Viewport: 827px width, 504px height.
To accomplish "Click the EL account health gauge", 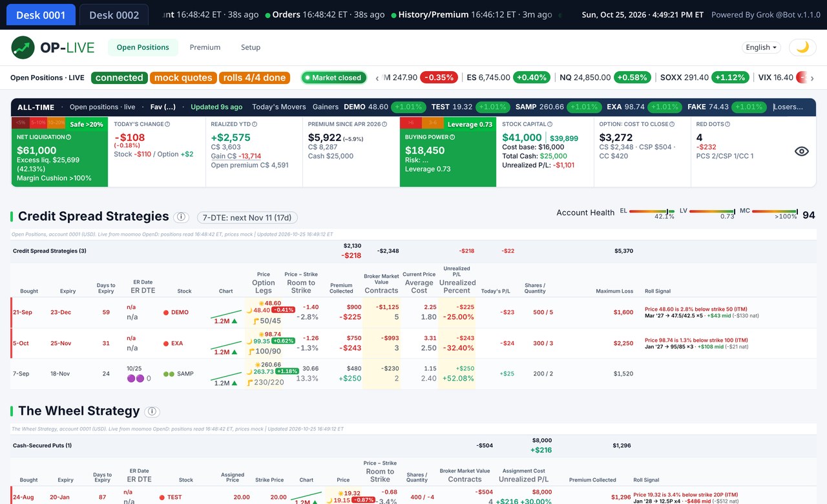I will (x=648, y=212).
